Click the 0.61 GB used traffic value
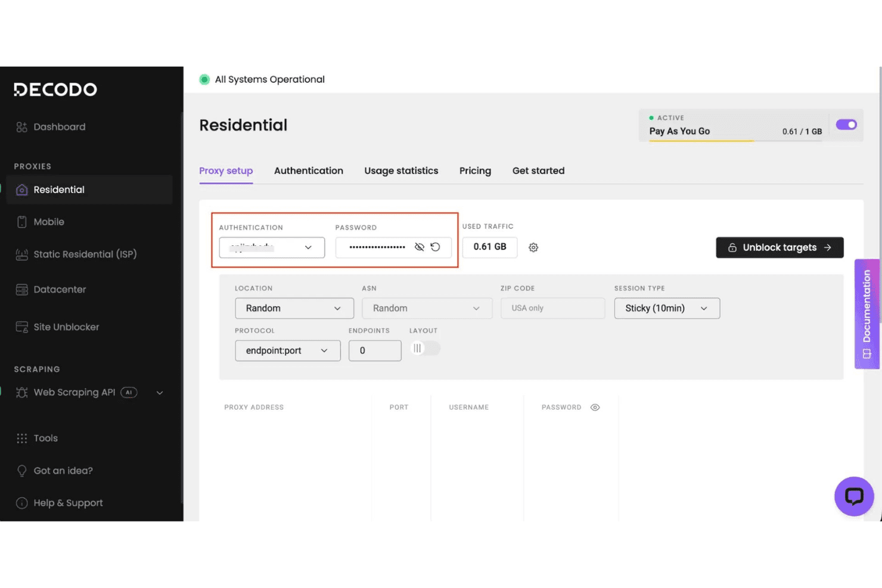Viewport: 882px width, 588px height. tap(490, 247)
